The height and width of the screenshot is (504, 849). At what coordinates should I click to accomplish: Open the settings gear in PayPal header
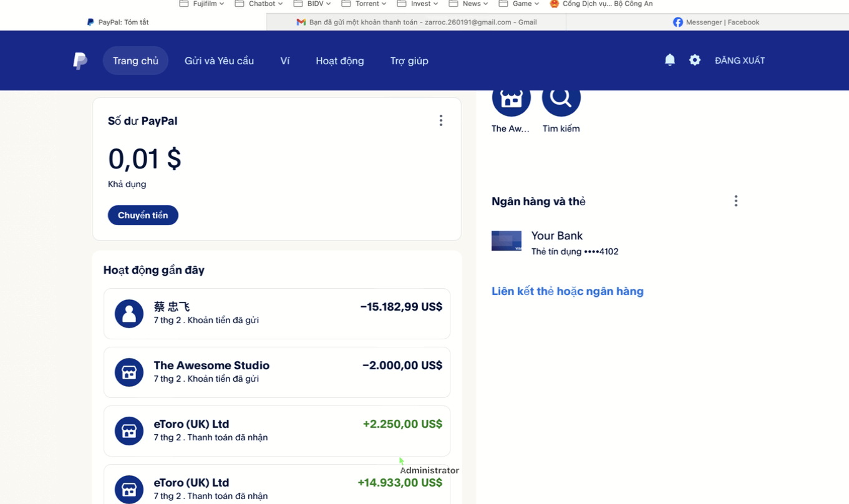coord(695,60)
